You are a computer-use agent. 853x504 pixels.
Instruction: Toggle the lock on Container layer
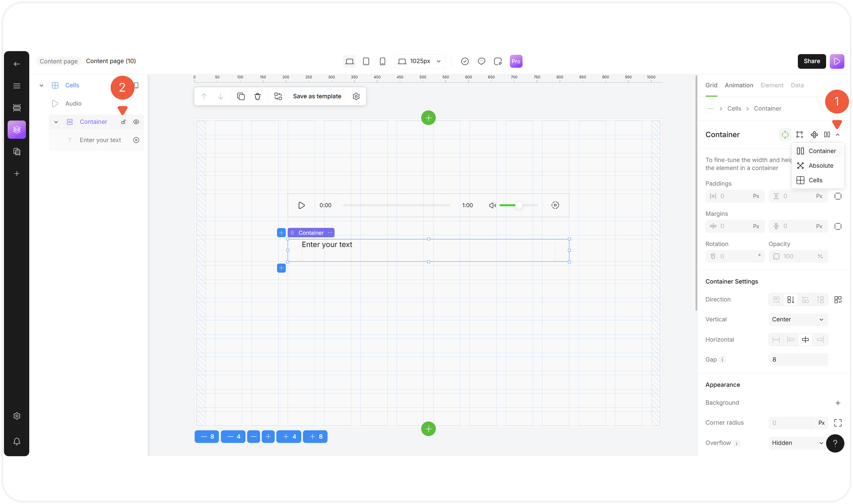tap(124, 122)
